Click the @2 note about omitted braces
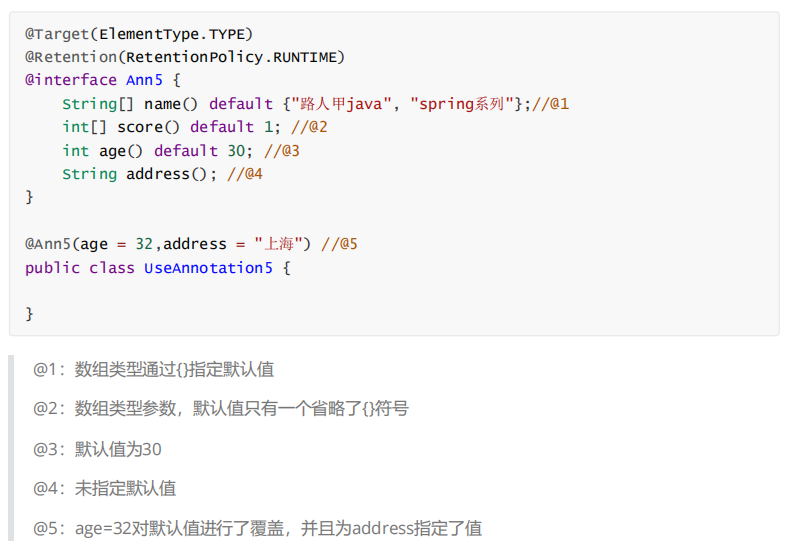The height and width of the screenshot is (541, 806). (x=220, y=408)
